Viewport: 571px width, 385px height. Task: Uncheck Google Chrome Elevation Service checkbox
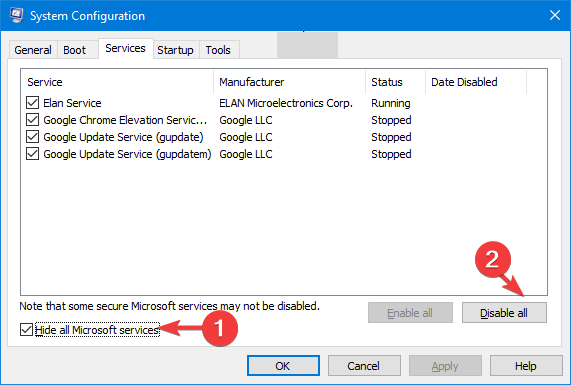point(32,120)
